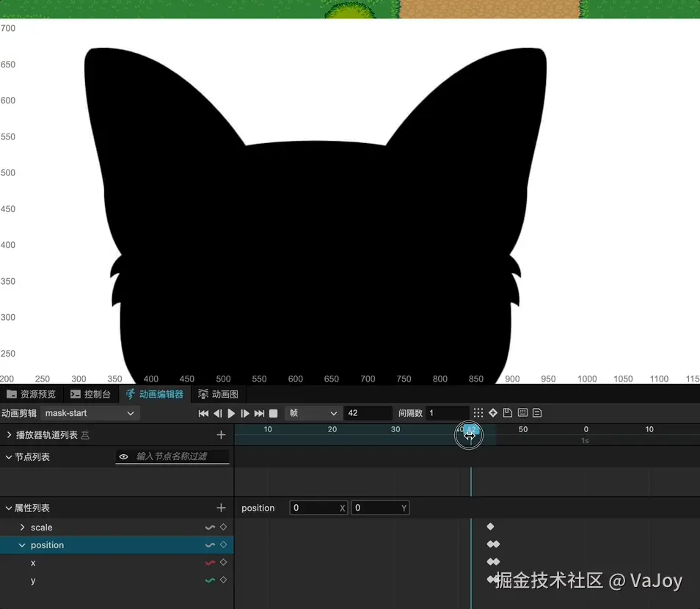Image resolution: width=700 pixels, height=609 pixels.
Task: Toggle the keyframe diamond for the x property
Action: (x=223, y=563)
